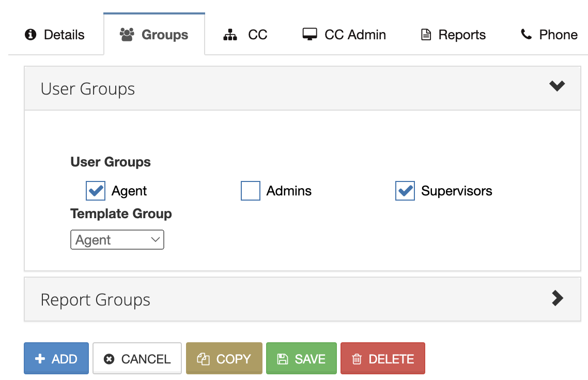Click the people icon on Groups tab
This screenshot has height=380, width=588.
point(127,35)
